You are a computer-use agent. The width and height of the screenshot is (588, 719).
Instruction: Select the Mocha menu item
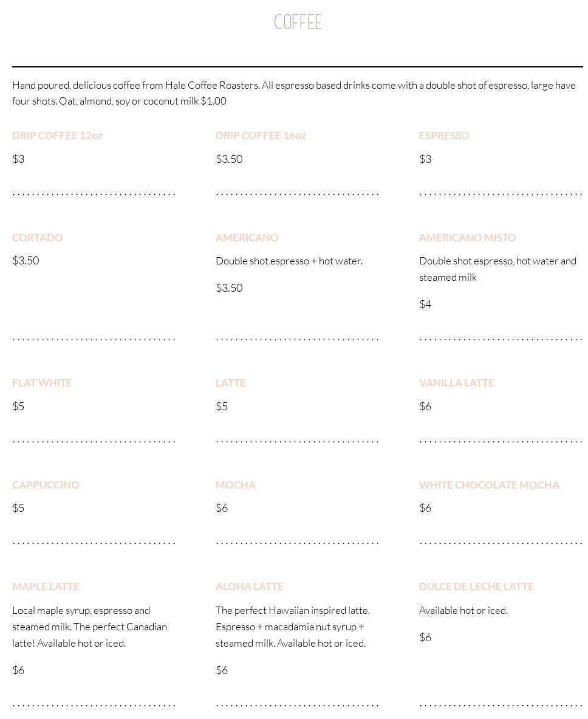235,485
